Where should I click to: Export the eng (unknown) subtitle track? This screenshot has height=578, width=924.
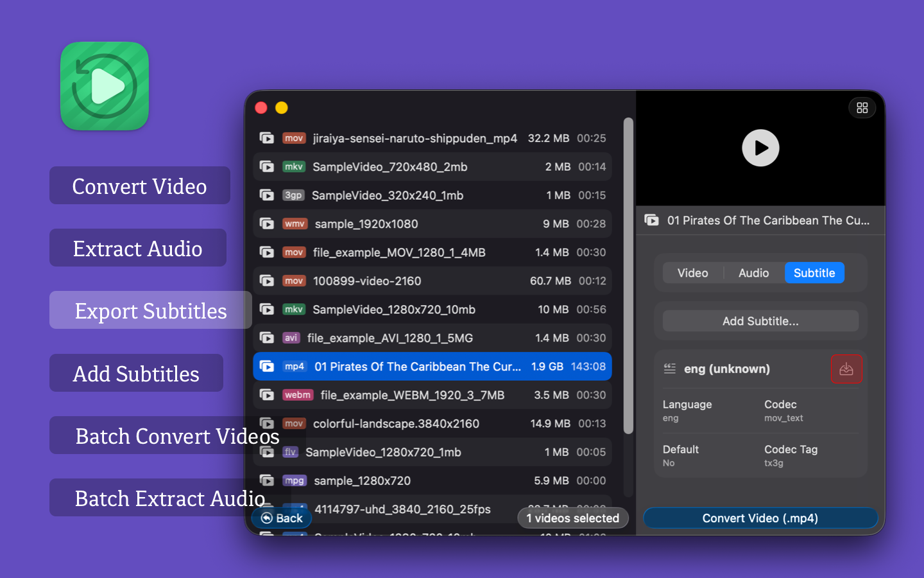point(846,369)
